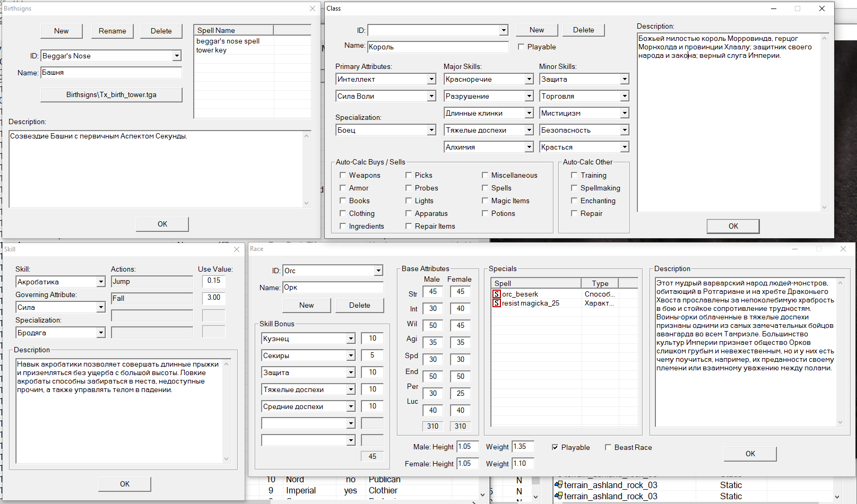The image size is (857, 504).
Task: Click the Class Name field Король
Action: [x=438, y=47]
